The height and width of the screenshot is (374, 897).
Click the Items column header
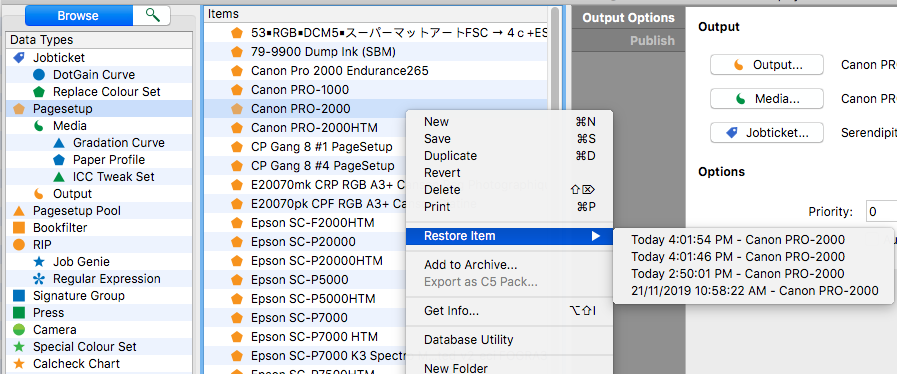pyautogui.click(x=376, y=14)
